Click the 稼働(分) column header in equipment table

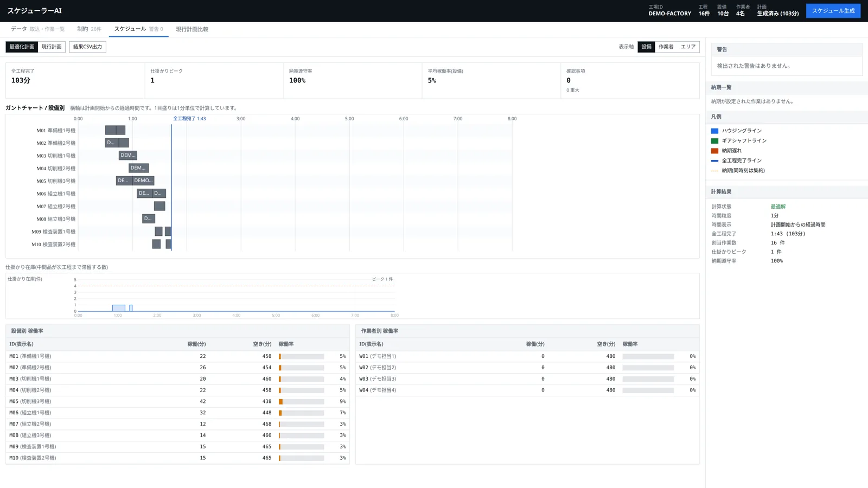(196, 344)
